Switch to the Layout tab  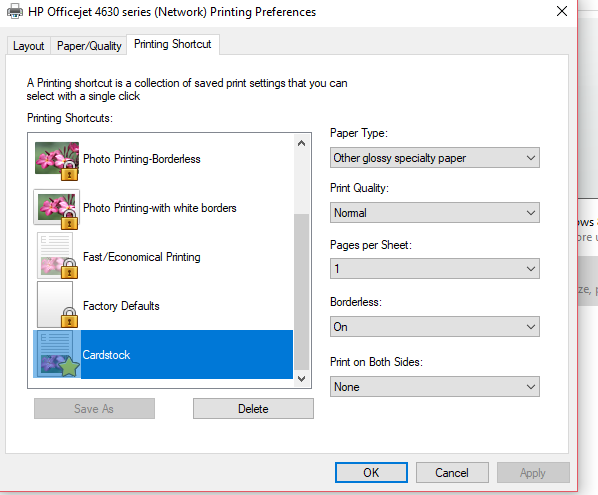(x=29, y=46)
